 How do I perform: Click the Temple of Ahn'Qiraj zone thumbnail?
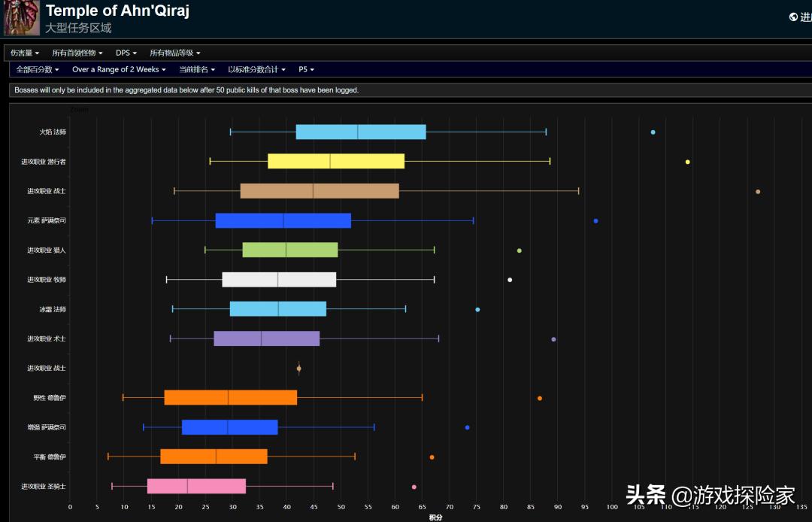click(22, 18)
